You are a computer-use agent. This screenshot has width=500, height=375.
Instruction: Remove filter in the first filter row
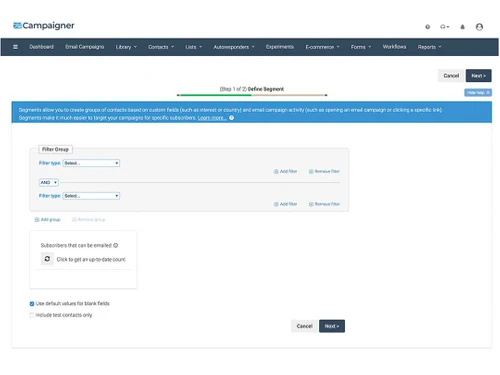pyautogui.click(x=324, y=171)
